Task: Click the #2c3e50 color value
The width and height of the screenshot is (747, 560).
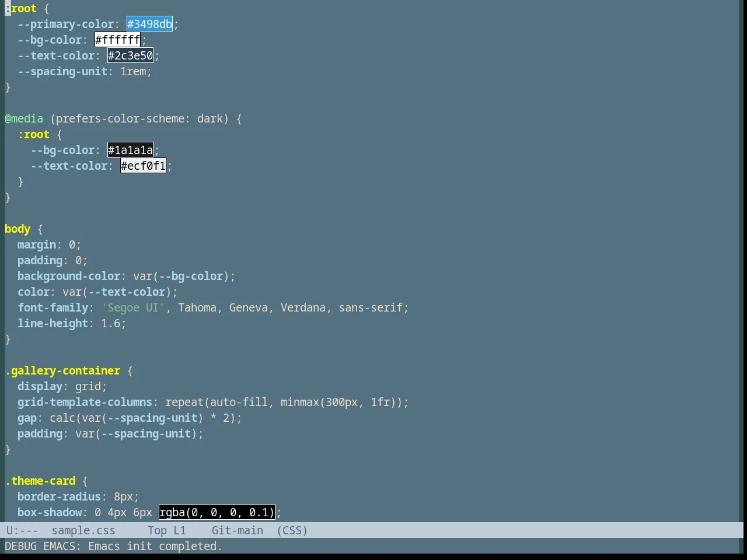Action: [130, 55]
